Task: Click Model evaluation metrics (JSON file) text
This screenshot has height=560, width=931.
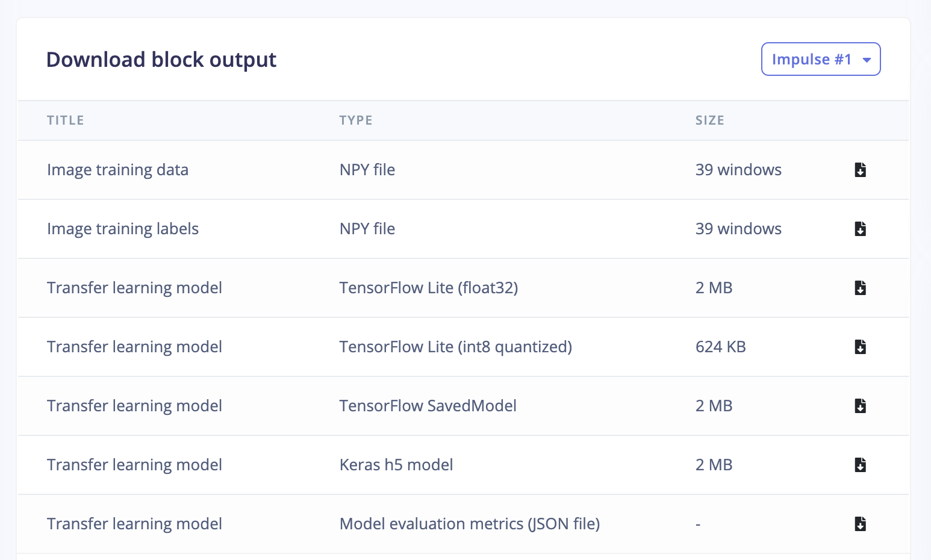Action: 470,524
